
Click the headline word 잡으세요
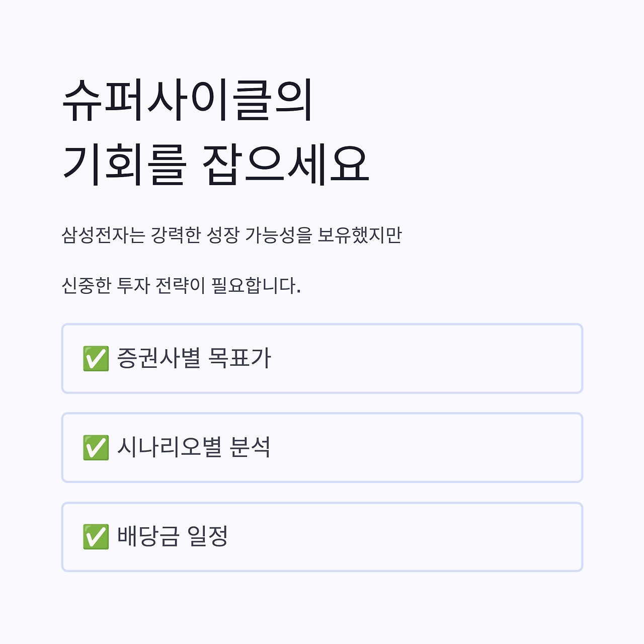point(286,164)
